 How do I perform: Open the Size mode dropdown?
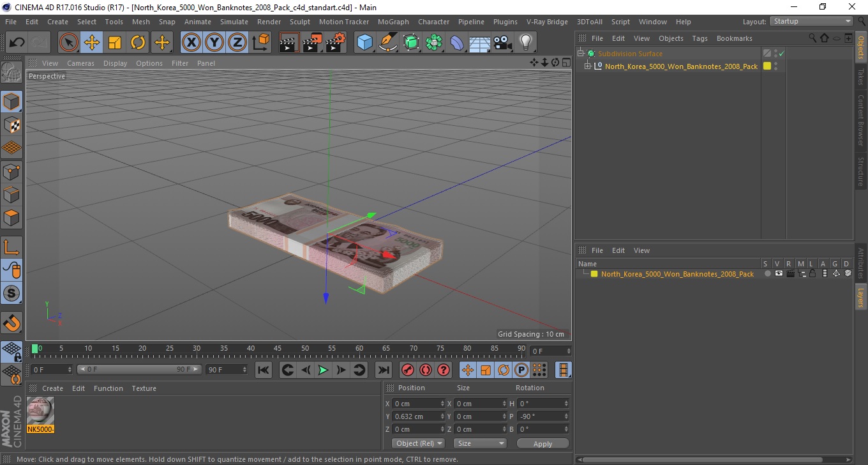[x=480, y=443]
